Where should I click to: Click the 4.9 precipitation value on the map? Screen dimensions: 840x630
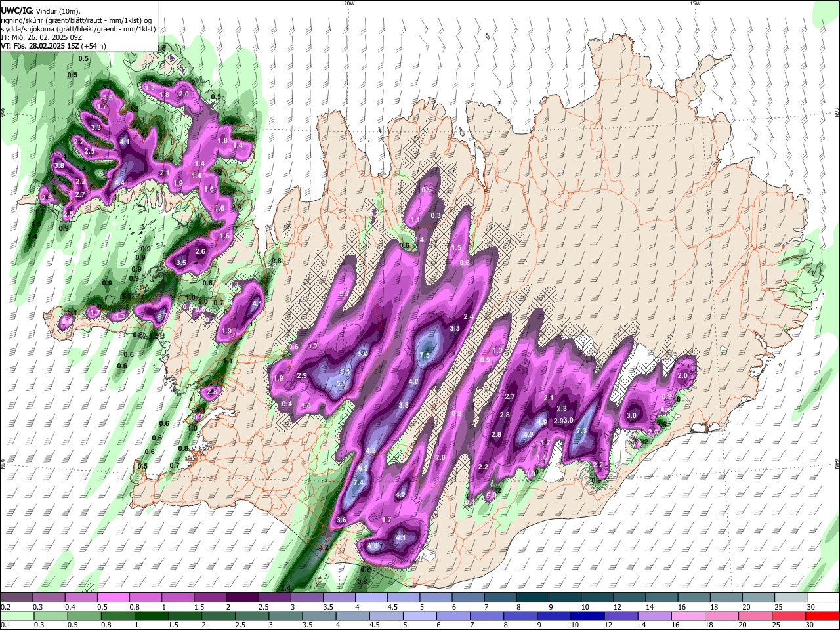click(x=542, y=422)
